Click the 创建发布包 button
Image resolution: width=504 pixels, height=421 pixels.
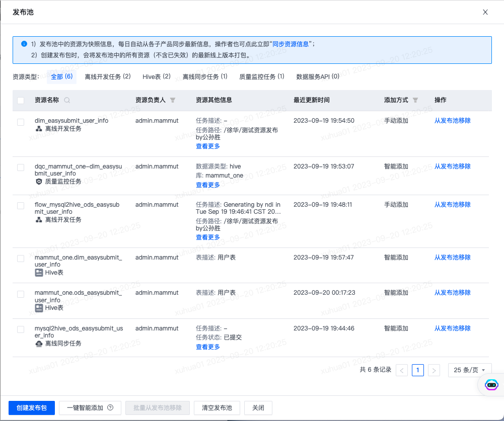click(32, 408)
